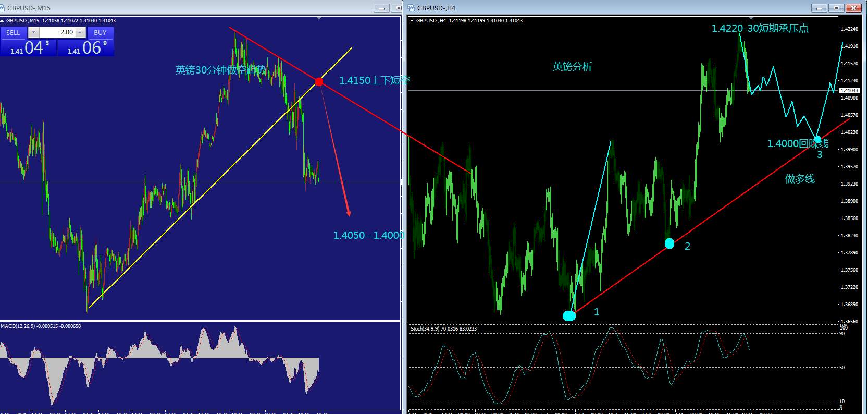Select the '1.4000回踩线' label

coord(798,143)
